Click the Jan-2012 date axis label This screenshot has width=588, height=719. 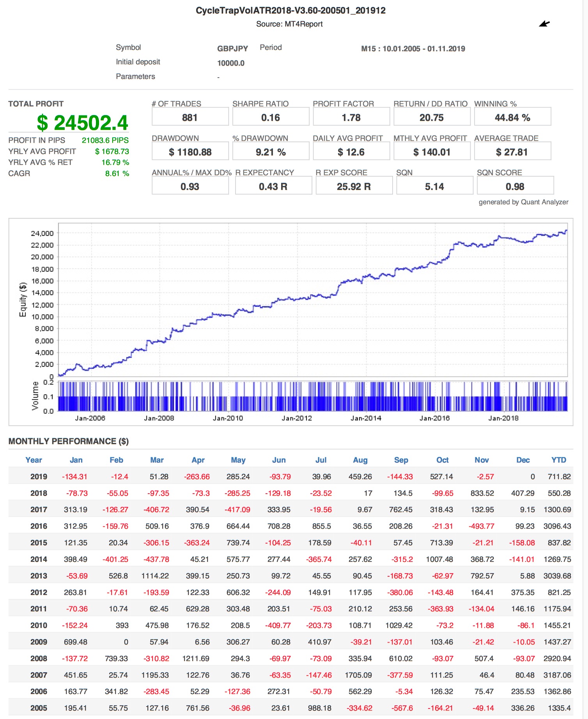297,418
